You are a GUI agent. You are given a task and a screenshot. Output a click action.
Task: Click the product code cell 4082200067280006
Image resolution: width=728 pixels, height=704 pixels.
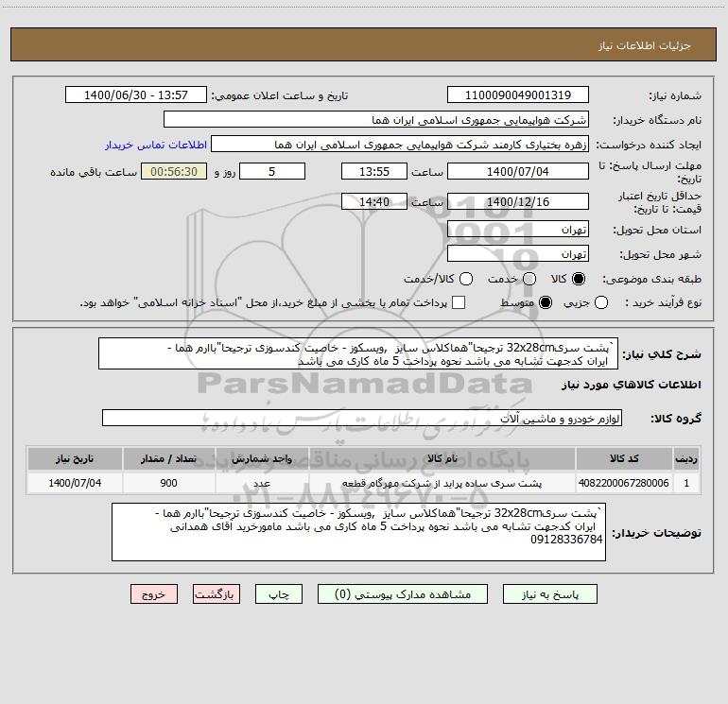(624, 483)
